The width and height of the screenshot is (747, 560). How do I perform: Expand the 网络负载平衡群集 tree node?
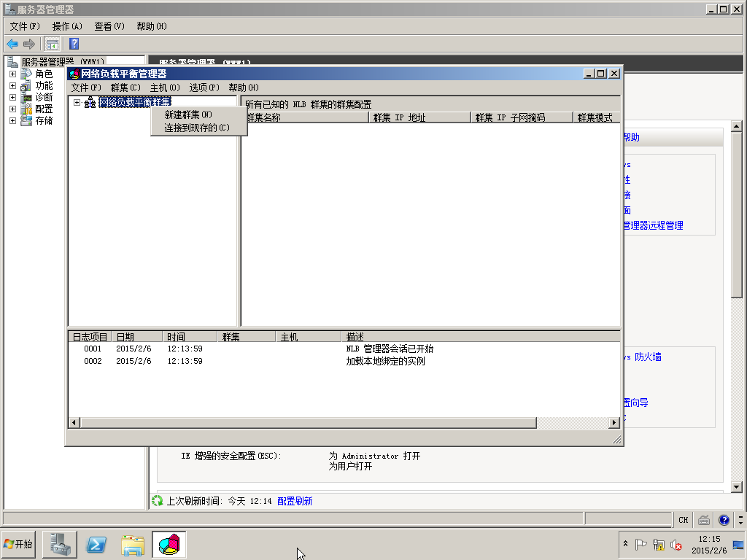click(77, 102)
